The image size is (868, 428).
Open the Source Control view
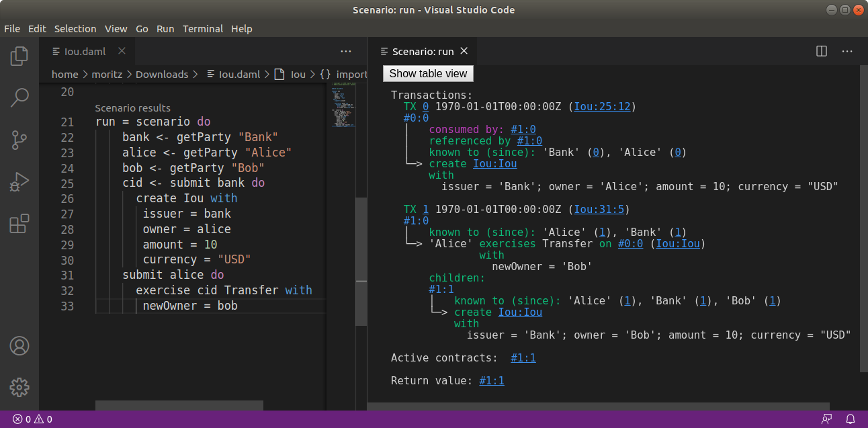(x=19, y=140)
